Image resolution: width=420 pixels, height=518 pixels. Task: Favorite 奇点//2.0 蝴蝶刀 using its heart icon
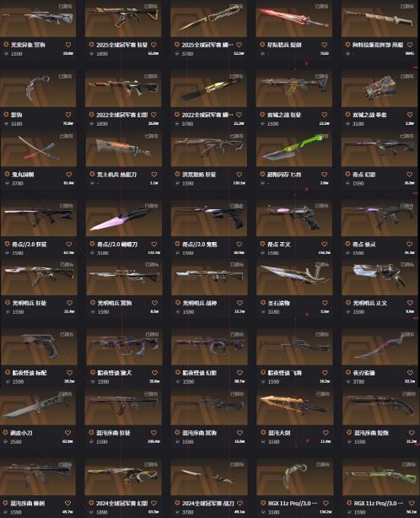(x=153, y=244)
